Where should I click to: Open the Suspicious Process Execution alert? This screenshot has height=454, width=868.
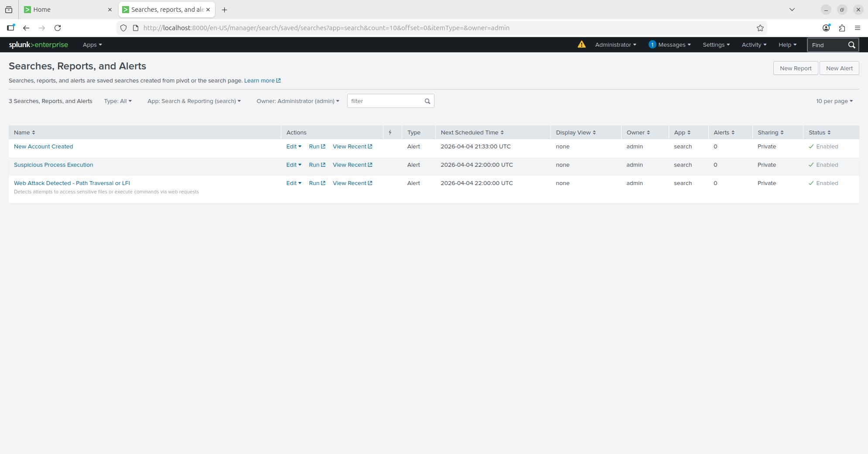pos(54,165)
